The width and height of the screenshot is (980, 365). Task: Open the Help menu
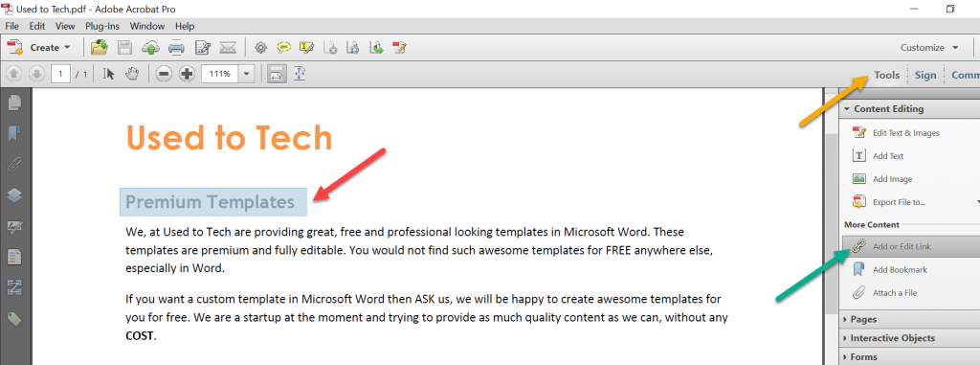[x=185, y=26]
